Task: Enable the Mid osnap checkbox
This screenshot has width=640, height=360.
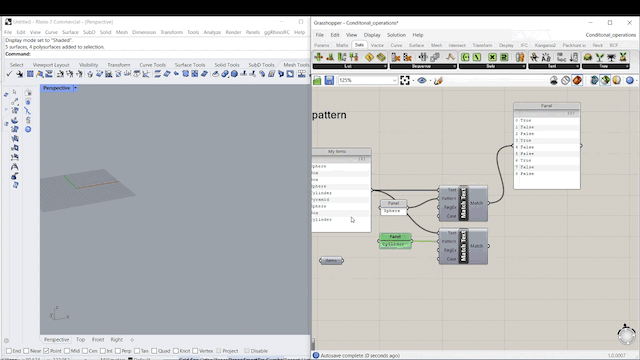Action: click(x=67, y=351)
